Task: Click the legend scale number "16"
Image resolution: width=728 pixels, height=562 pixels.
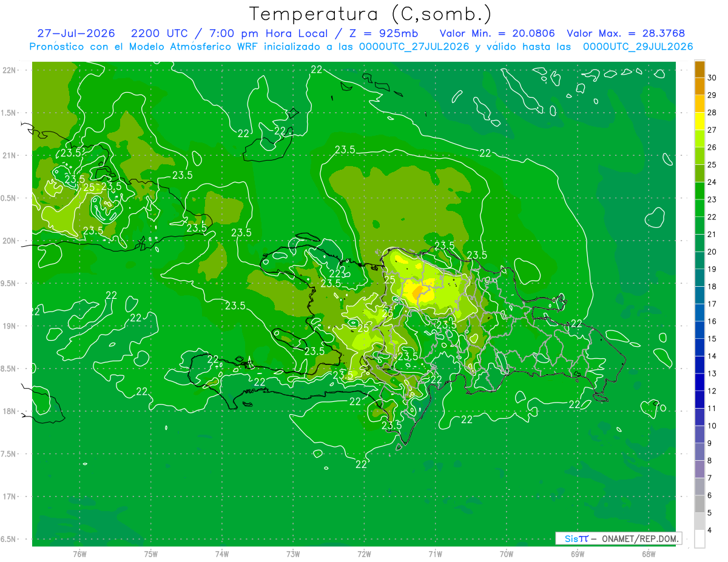Action: [712, 321]
